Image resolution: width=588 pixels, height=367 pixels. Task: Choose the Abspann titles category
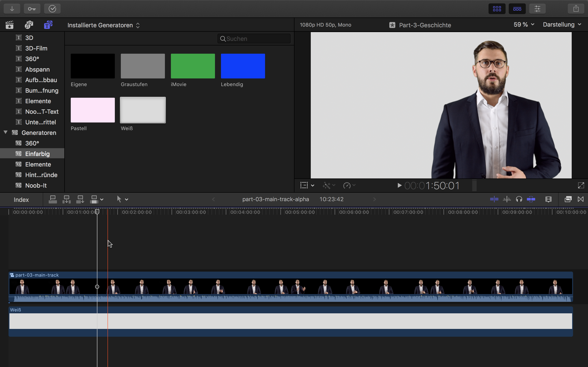click(37, 70)
